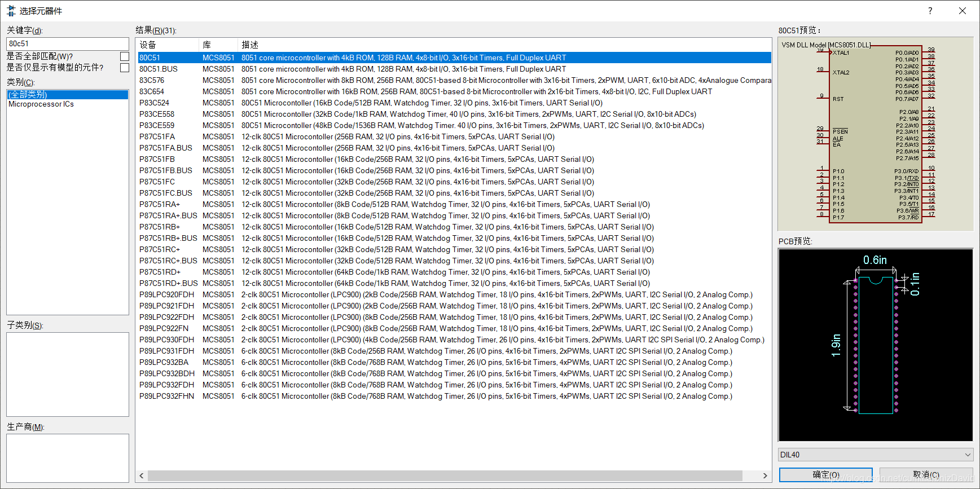This screenshot has width=980, height=489.
Task: Select the P87C51FB device row
Action: click(x=454, y=159)
